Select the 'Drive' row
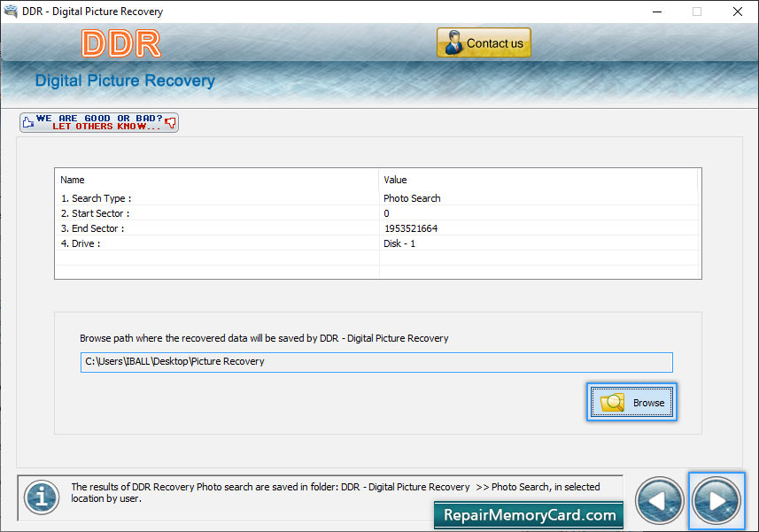Image resolution: width=759 pixels, height=532 pixels. [x=377, y=243]
